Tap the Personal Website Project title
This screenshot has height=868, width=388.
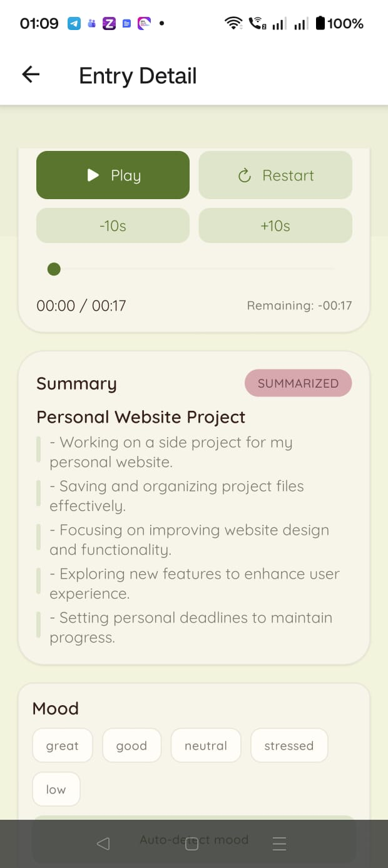tap(141, 417)
